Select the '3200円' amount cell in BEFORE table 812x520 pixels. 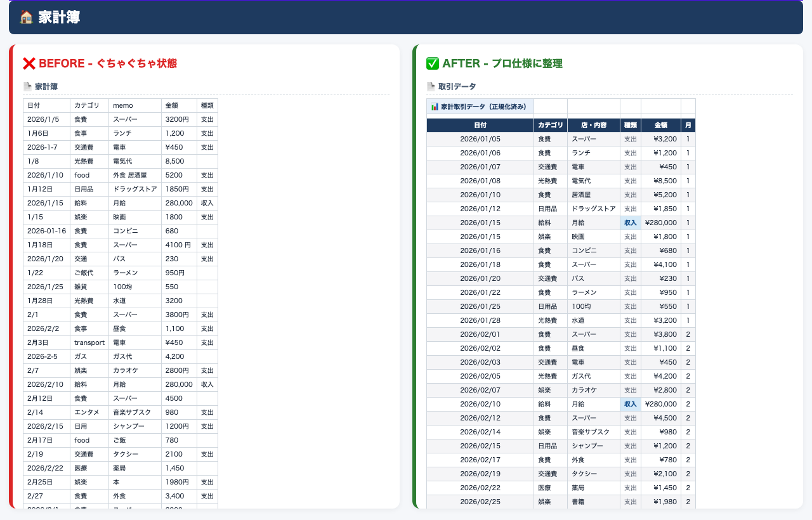pos(179,119)
